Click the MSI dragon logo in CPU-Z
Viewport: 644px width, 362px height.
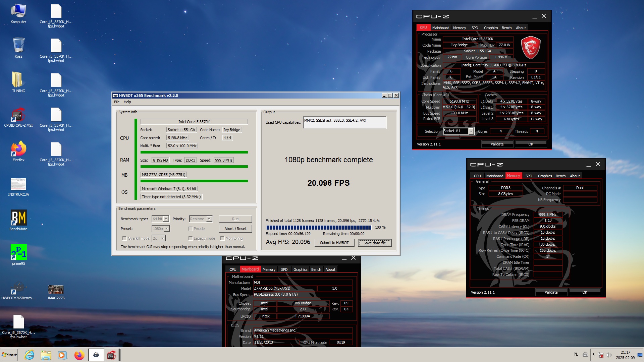[531, 48]
